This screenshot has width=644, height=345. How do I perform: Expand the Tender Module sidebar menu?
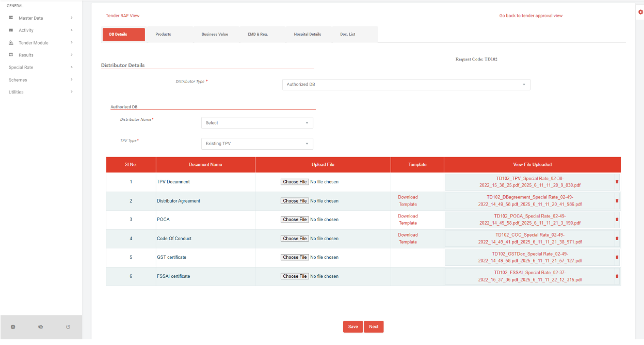[x=40, y=43]
